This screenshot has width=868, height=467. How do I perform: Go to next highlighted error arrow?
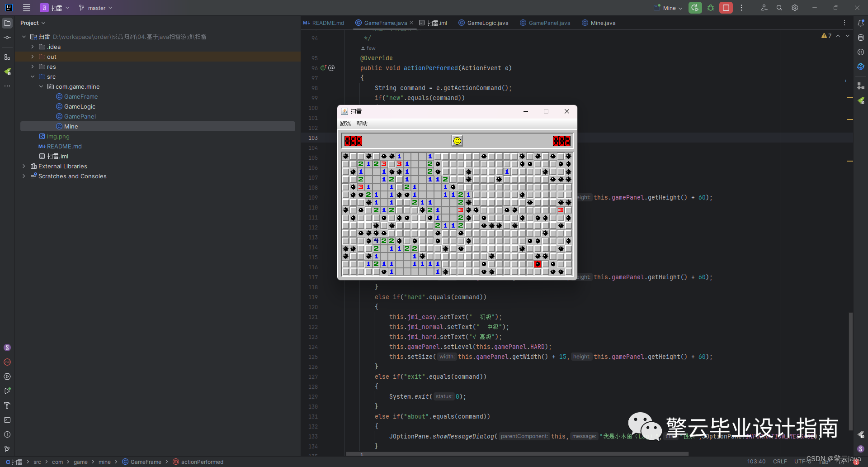pyautogui.click(x=848, y=36)
